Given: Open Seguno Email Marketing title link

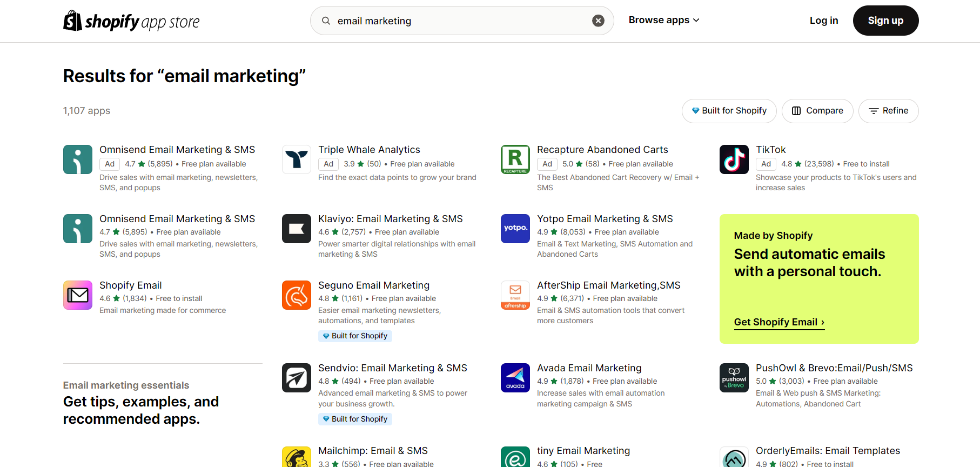Looking at the screenshot, I should pyautogui.click(x=374, y=285).
